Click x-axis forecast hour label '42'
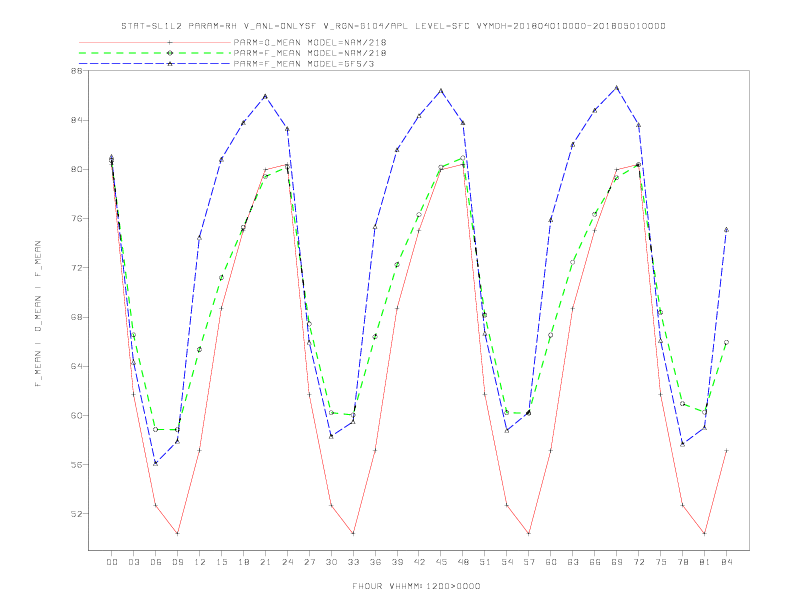 coord(419,562)
